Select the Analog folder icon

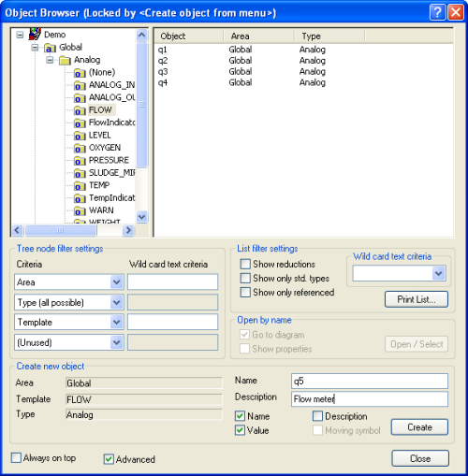(x=65, y=60)
